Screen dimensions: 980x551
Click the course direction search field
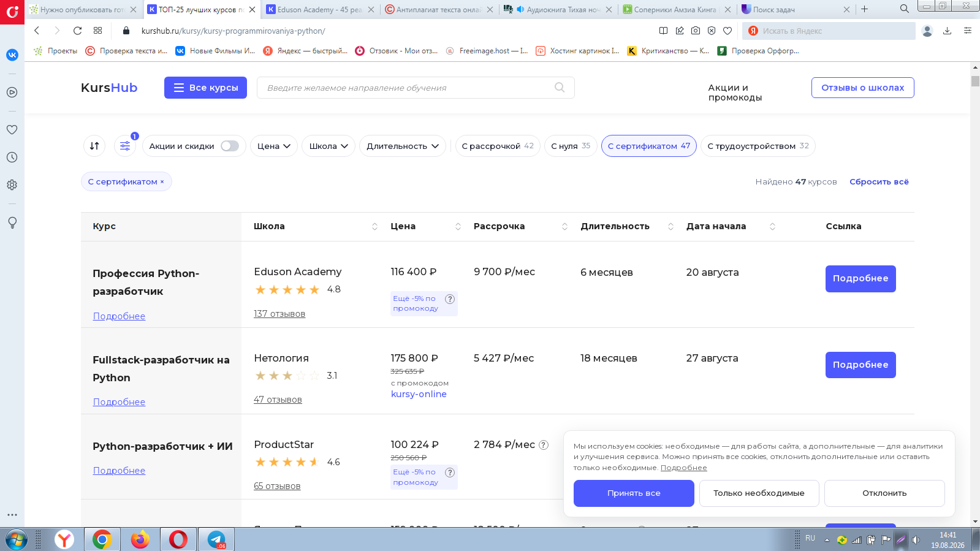tap(416, 88)
